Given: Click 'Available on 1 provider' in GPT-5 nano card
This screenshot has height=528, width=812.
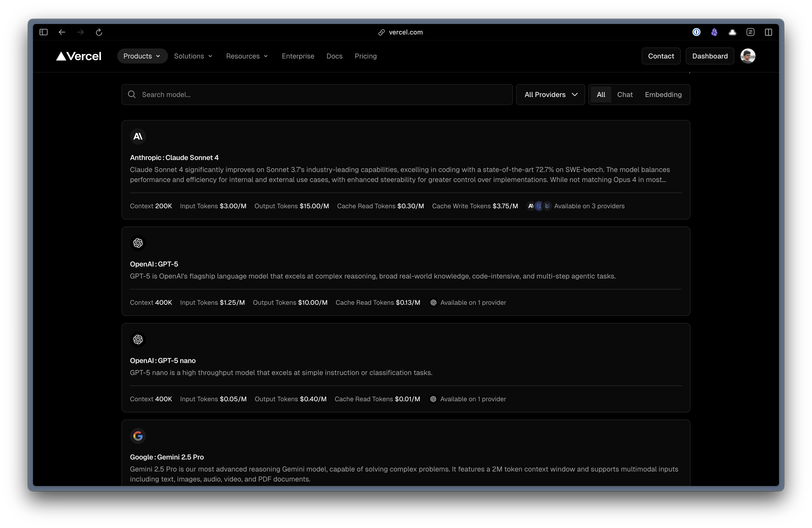Looking at the screenshot, I should click(x=473, y=399).
